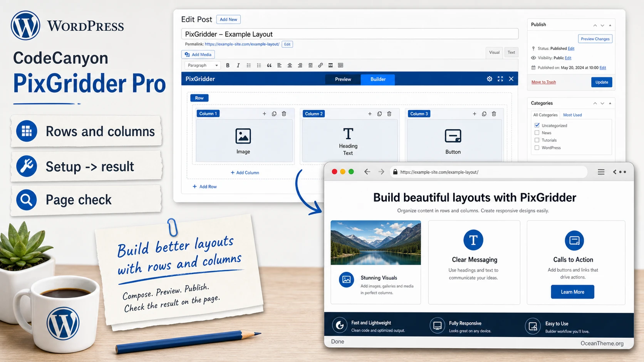Screen dimensions: 644x362
Task: Go back in the browser window
Action: (367, 172)
